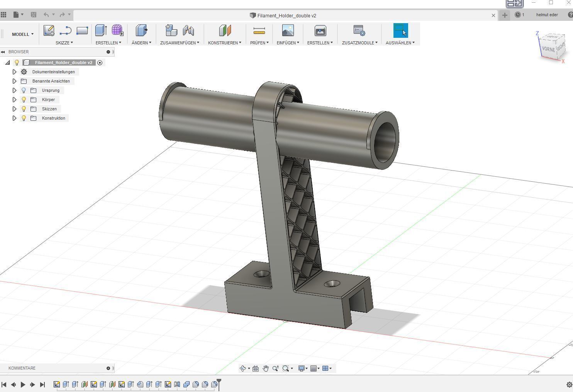The height and width of the screenshot is (392, 573).
Task: Select the Extrude tool icon
Action: coord(101,30)
